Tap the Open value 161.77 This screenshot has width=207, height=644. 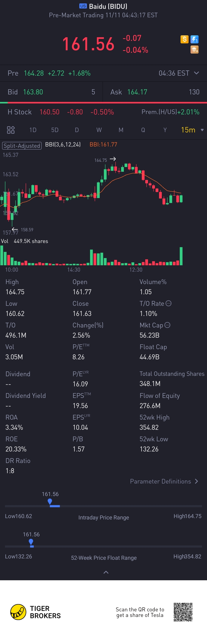coord(82,292)
